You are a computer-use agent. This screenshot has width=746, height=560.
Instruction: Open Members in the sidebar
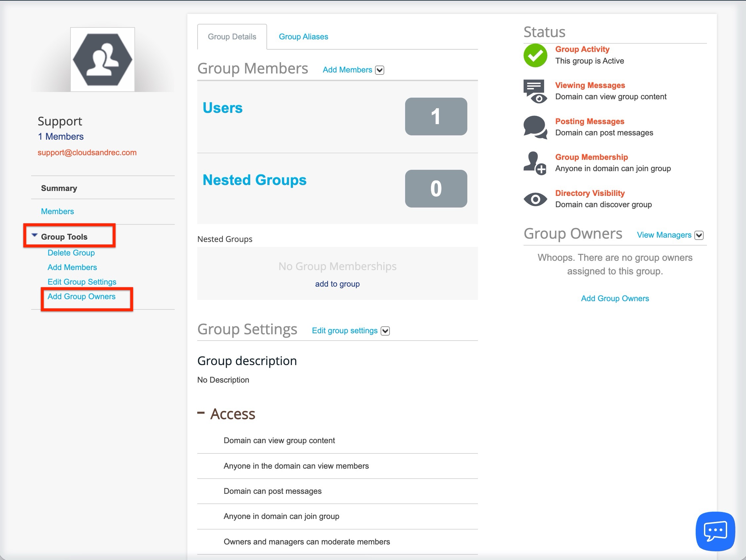tap(57, 211)
